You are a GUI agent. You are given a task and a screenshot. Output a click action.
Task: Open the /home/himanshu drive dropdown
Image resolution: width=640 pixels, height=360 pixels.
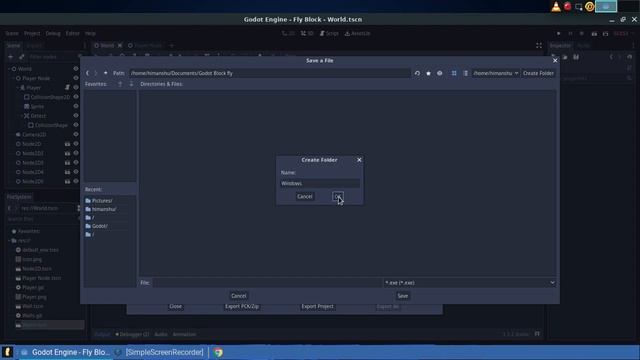(496, 73)
